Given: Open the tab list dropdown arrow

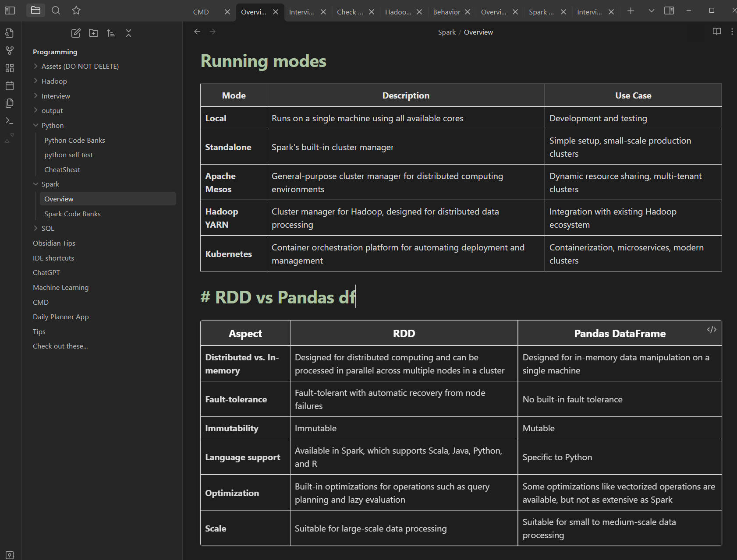Looking at the screenshot, I should point(651,11).
